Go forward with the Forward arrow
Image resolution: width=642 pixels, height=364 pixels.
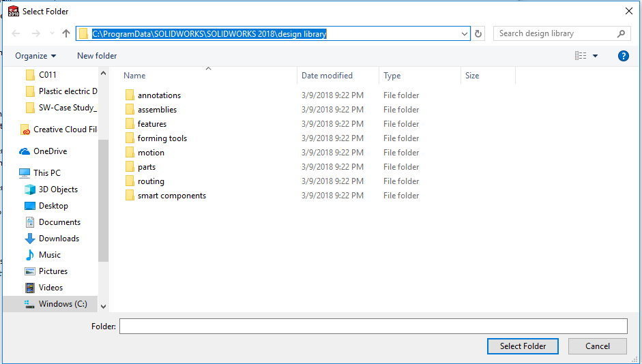point(36,33)
